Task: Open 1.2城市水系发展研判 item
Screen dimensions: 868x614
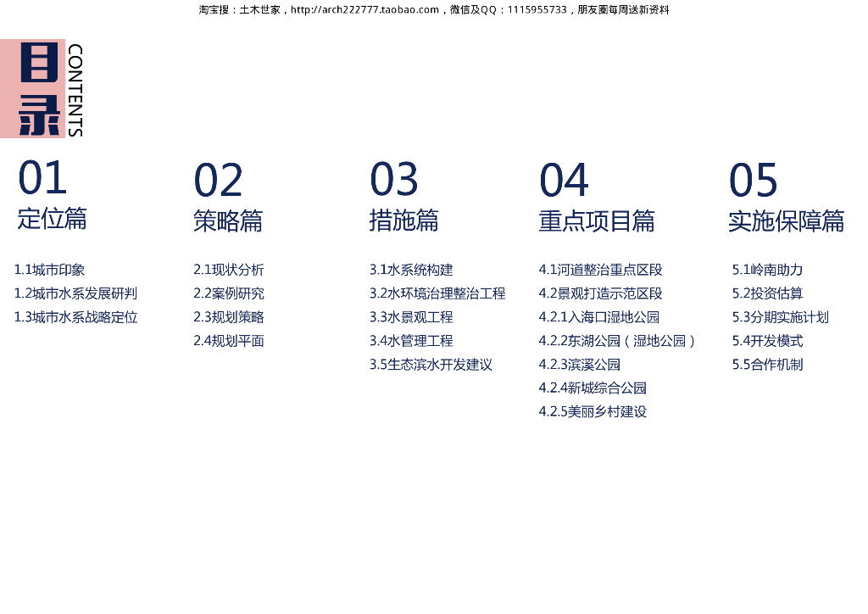Action: 75,294
